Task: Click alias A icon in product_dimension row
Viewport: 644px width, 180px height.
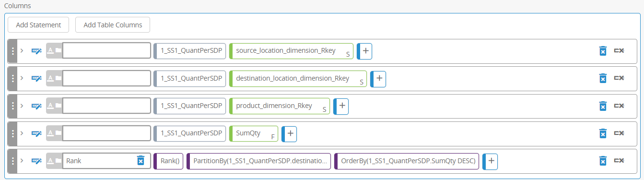Action: (50, 105)
